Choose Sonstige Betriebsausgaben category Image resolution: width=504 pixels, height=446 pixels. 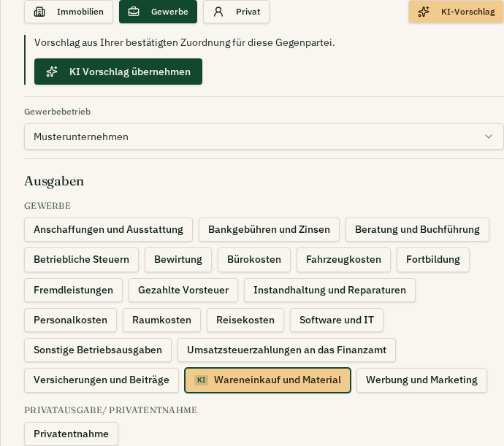98,350
